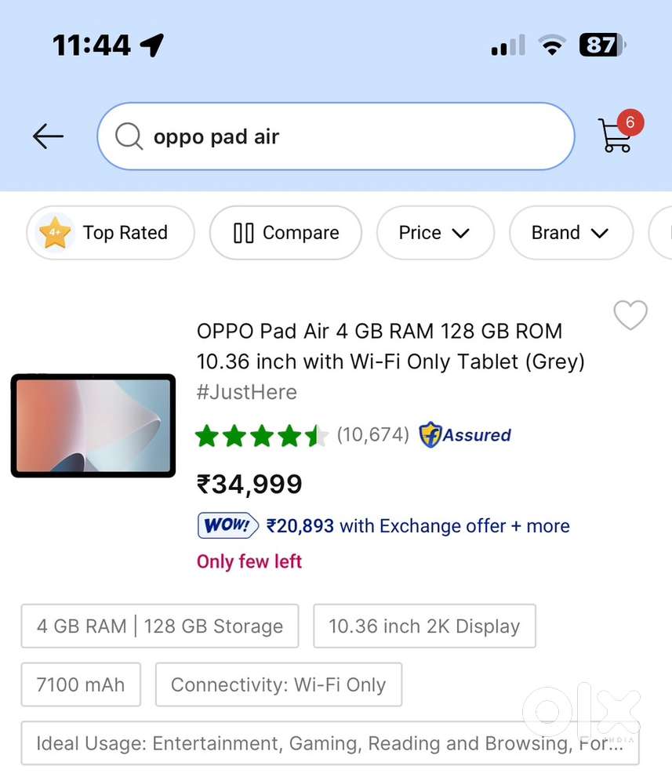Tap the Flipkart Assured badge
672x784 pixels.
pos(465,434)
